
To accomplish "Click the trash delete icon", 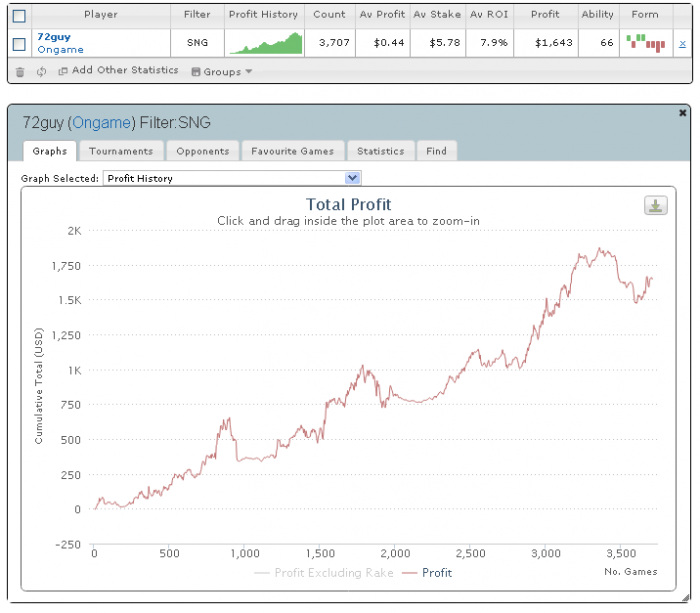I will (x=20, y=72).
